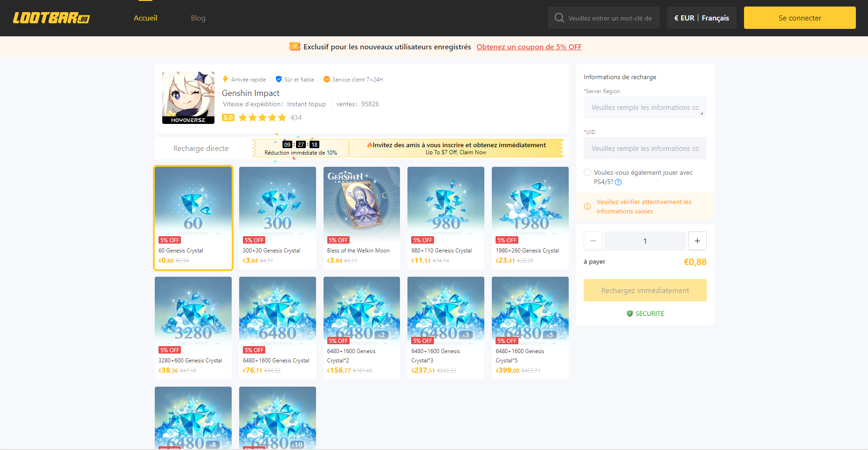Click the blue shield safe and reliable icon
Viewport: 868px width, 450px height.
(x=279, y=79)
